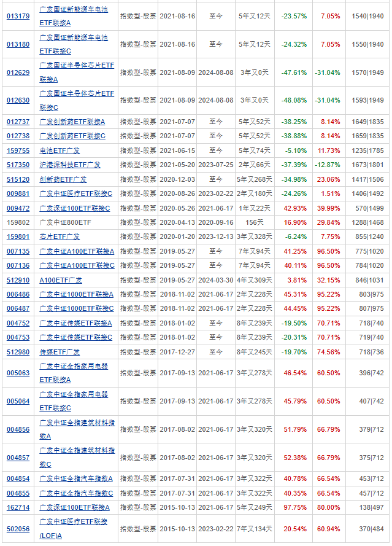Open 广发中证医疗ETF联接(LOF)A fund link
This screenshot has height=546, width=392.
point(73,529)
